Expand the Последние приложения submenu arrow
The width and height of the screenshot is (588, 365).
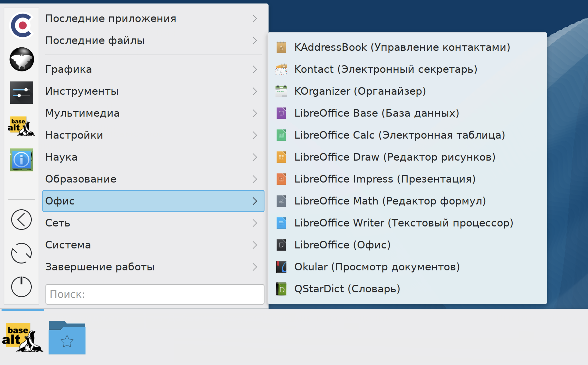[x=255, y=19]
